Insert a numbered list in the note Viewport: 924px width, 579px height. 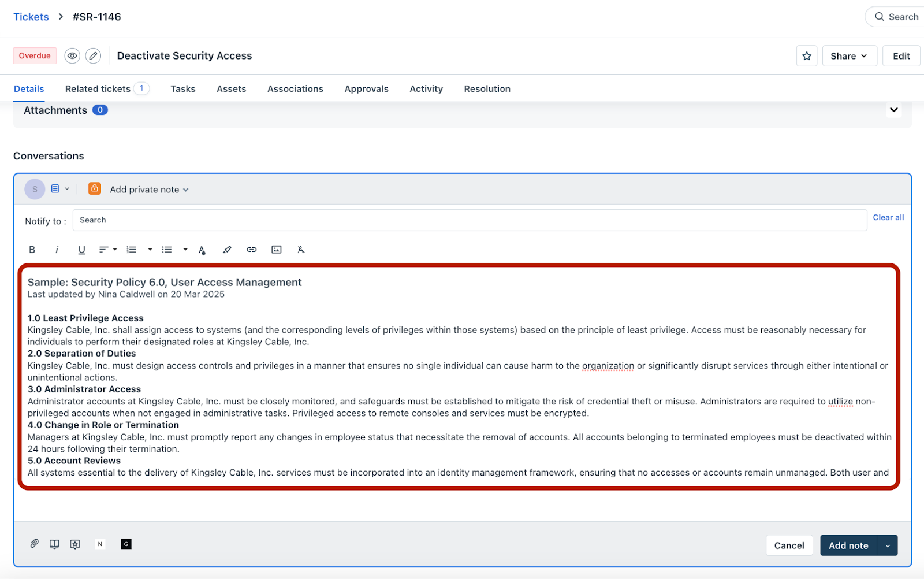[x=132, y=250]
